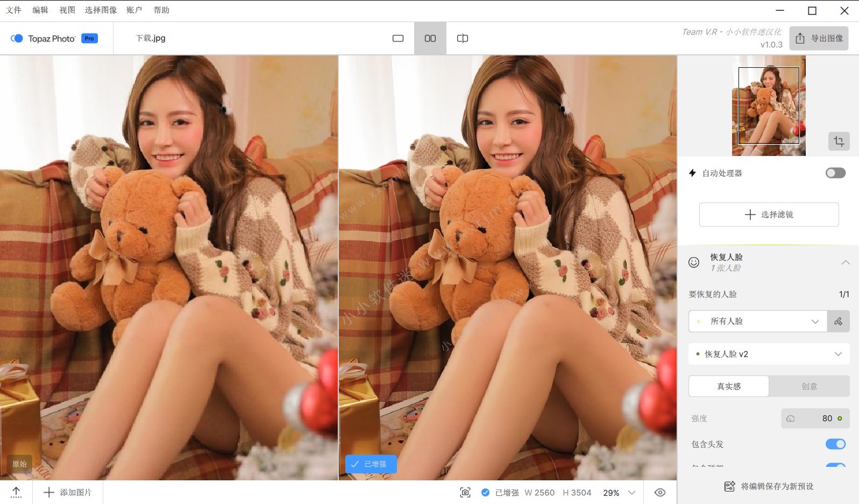Click the v1.0.3 version text
Image resolution: width=859 pixels, height=504 pixels.
tap(771, 45)
